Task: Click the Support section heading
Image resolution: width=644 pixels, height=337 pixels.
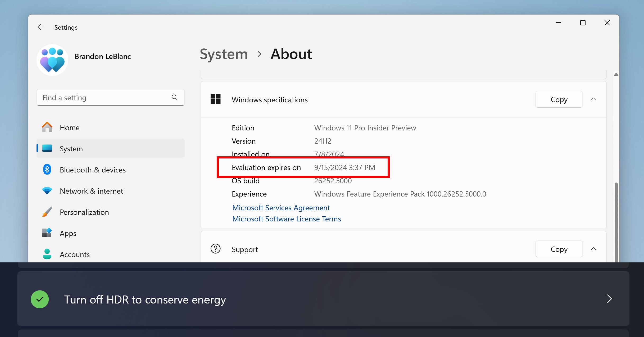Action: tap(245, 249)
